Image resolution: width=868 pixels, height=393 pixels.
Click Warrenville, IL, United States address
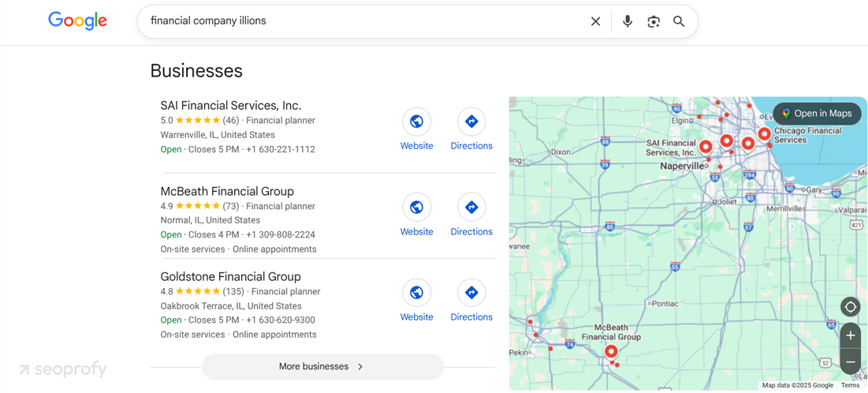(x=218, y=135)
